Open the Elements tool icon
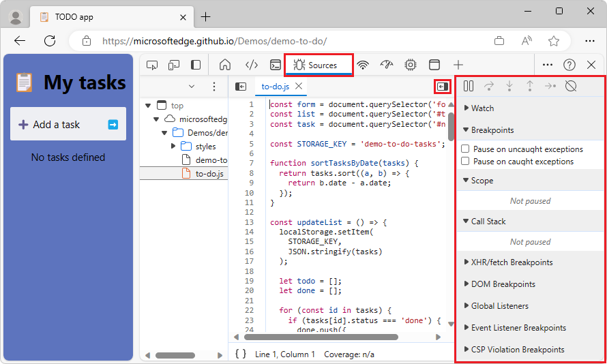 [252, 65]
